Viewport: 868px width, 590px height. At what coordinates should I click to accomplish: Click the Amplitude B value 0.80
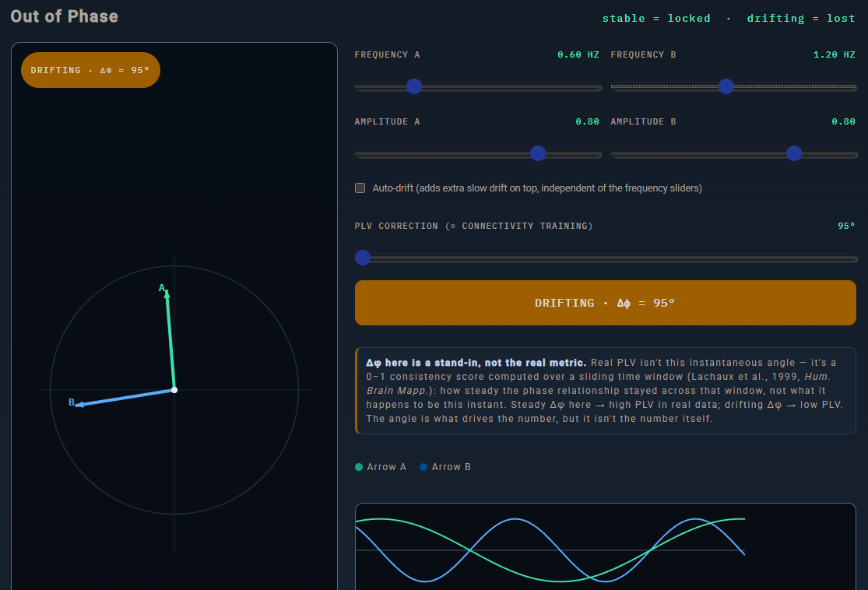click(844, 121)
